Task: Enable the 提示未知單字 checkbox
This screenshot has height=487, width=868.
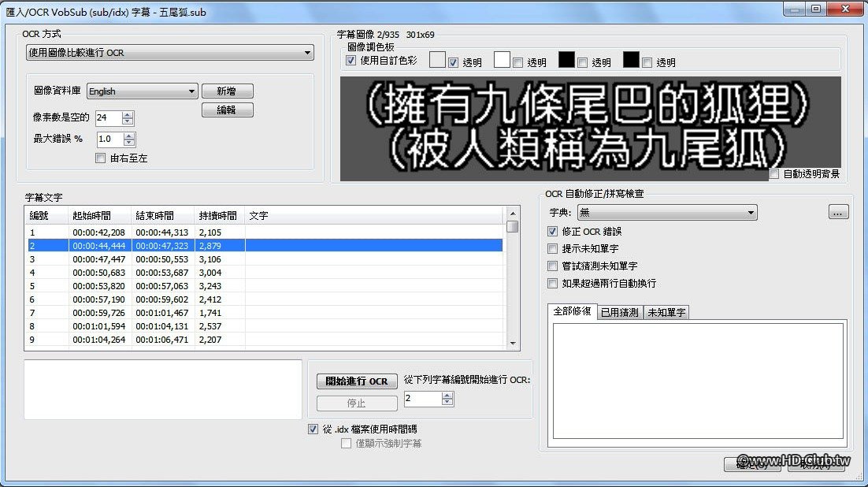Action: (x=552, y=248)
